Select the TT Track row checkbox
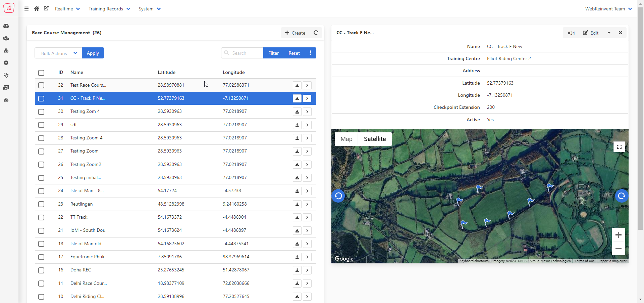The image size is (644, 303). 41,217
